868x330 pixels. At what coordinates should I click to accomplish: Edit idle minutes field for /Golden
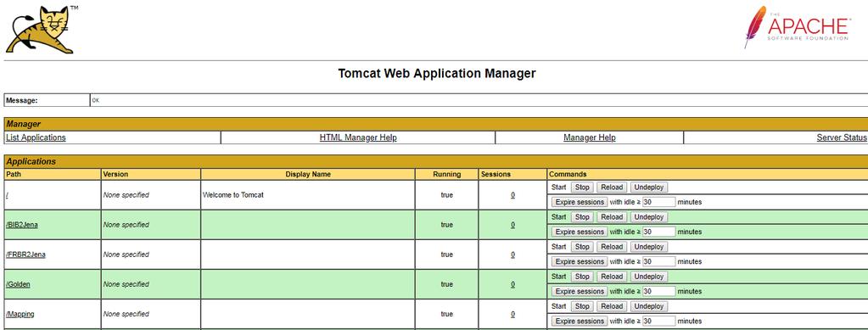point(658,291)
